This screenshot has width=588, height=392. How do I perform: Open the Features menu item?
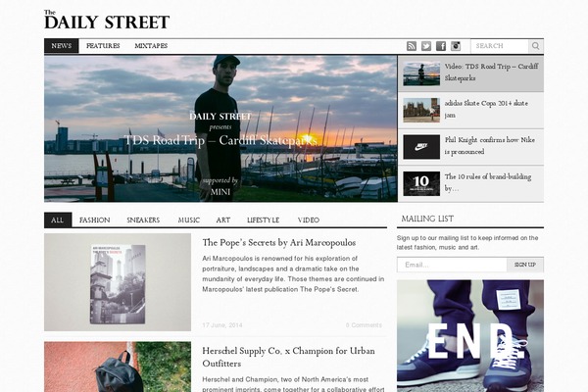pyautogui.click(x=103, y=46)
